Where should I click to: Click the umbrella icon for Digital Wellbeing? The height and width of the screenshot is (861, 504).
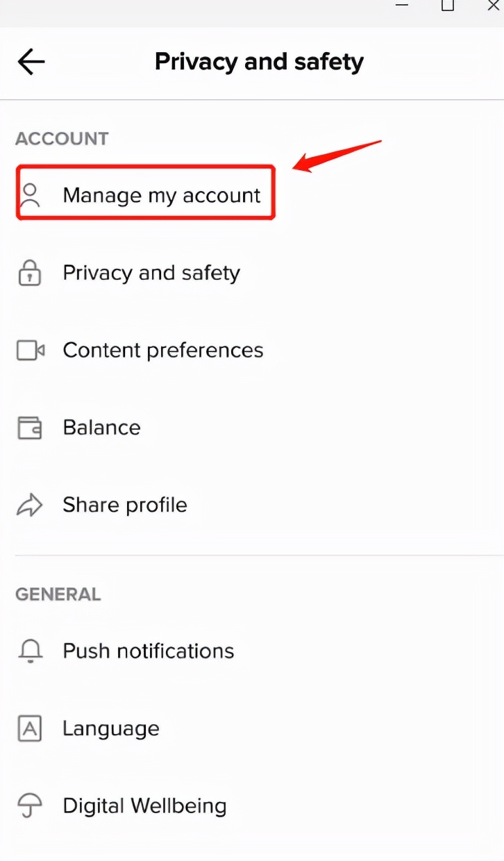tap(30, 807)
